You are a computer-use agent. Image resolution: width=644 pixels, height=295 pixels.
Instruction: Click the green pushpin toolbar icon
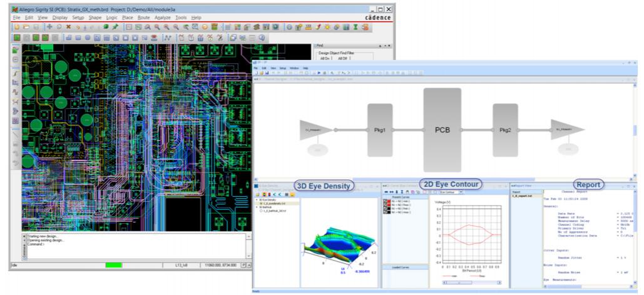tap(115, 27)
